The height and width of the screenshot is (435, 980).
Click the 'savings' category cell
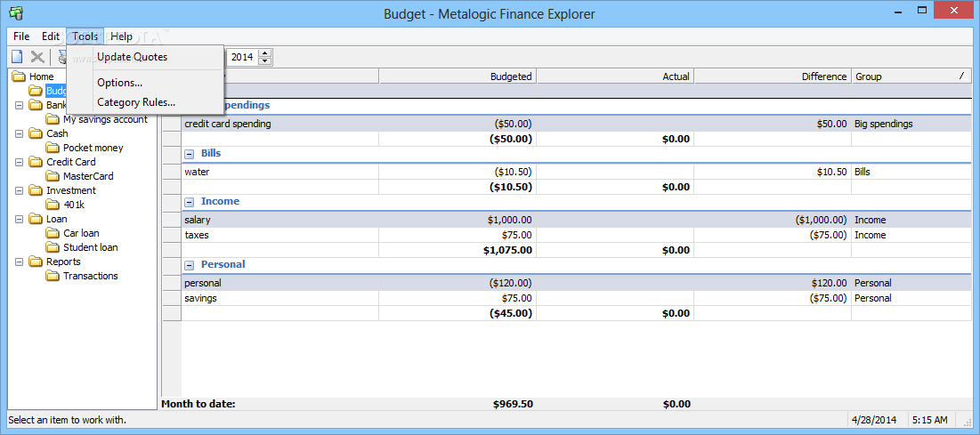pyautogui.click(x=280, y=298)
